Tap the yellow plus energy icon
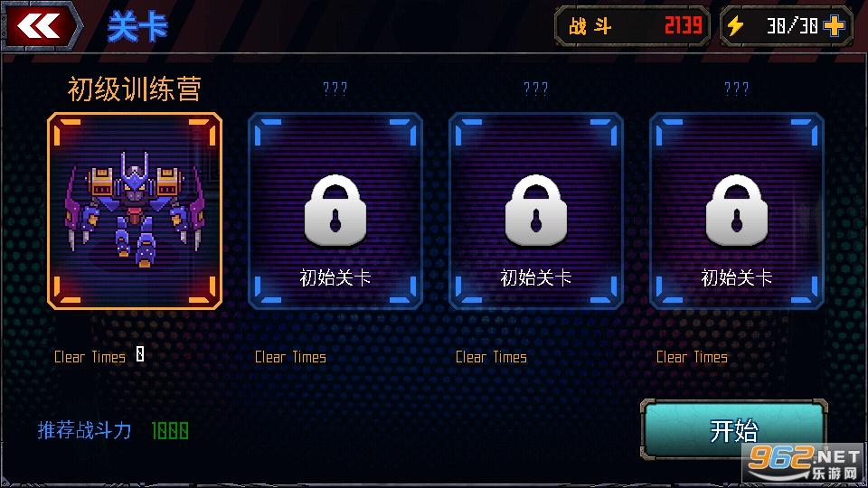Screen dimensions: 868x488 (x=834, y=26)
